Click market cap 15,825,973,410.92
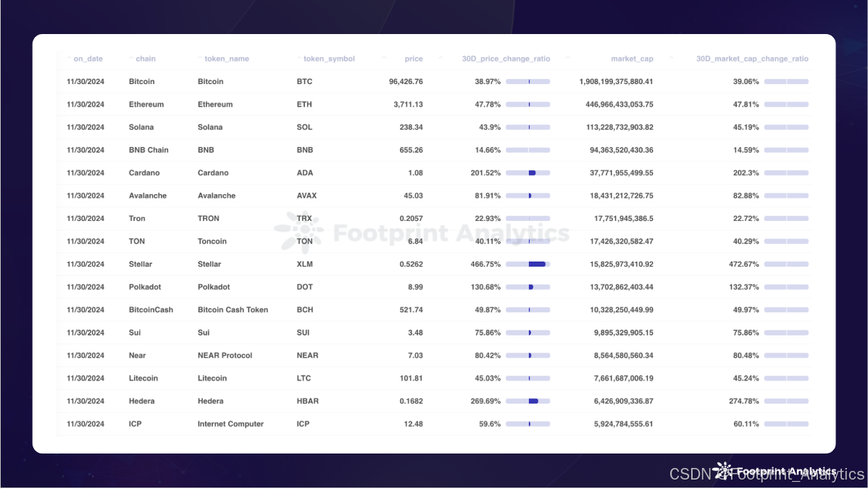 click(621, 264)
